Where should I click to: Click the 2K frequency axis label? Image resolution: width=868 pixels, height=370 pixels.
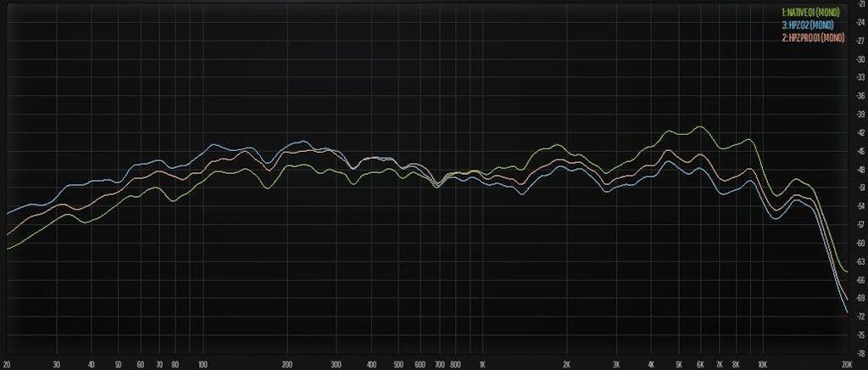(x=566, y=363)
